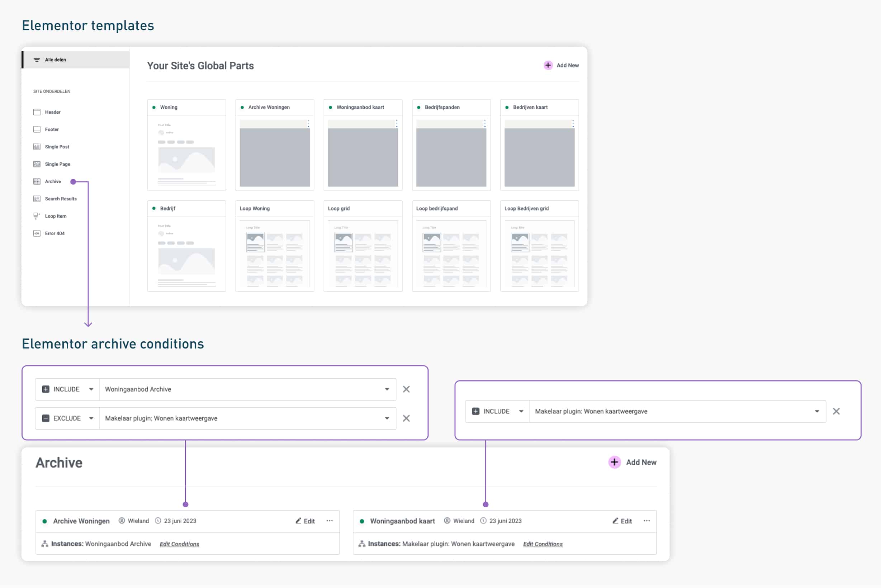Select Alle delen in the sidebar
This screenshot has width=881, height=588.
[55, 60]
